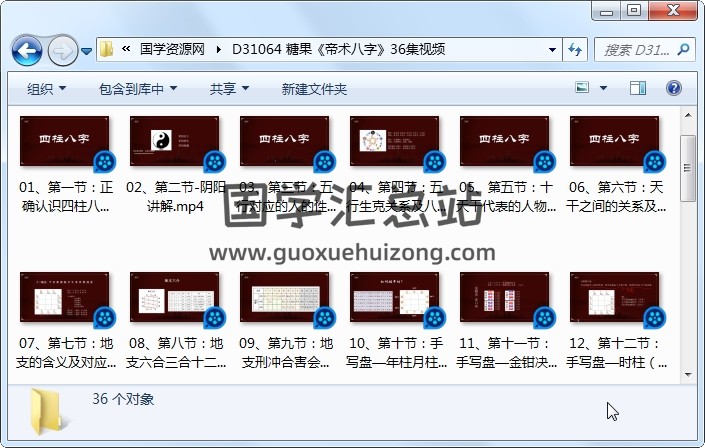Screen dimensions: 705x448
Task: Click file name 01、第一节：正确认识四柱八...
Action: point(66,197)
